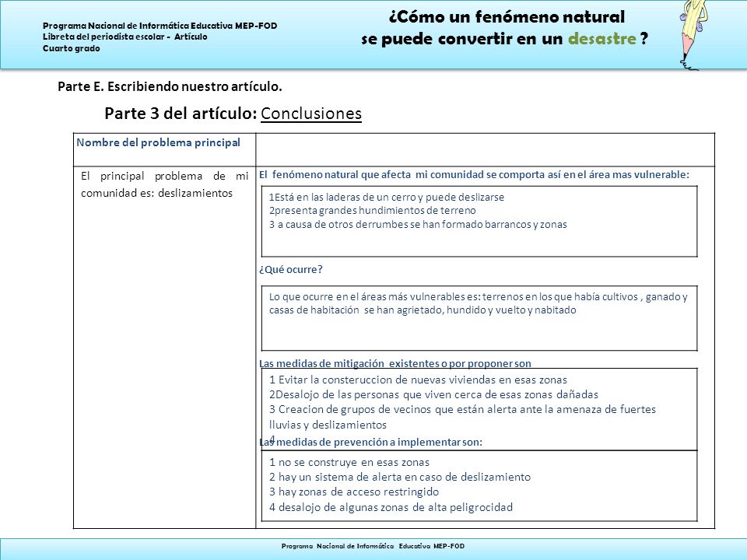Click text 'Lo que ocurre en el áreas más vulnerables'
The width and height of the screenshot is (747, 560).
[x=479, y=296]
